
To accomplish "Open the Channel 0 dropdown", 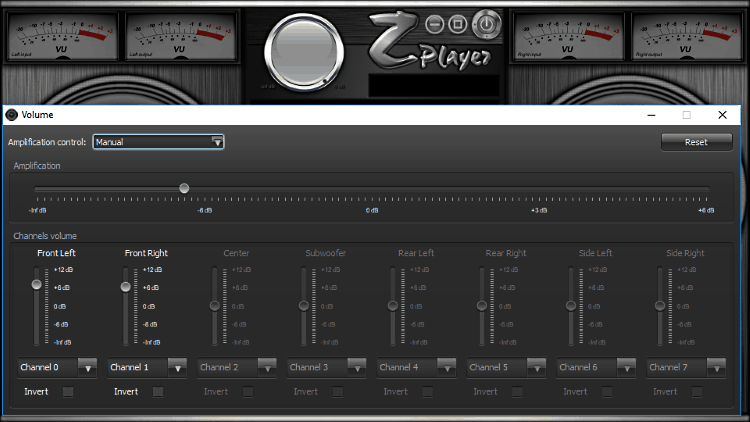I will pyautogui.click(x=57, y=367).
